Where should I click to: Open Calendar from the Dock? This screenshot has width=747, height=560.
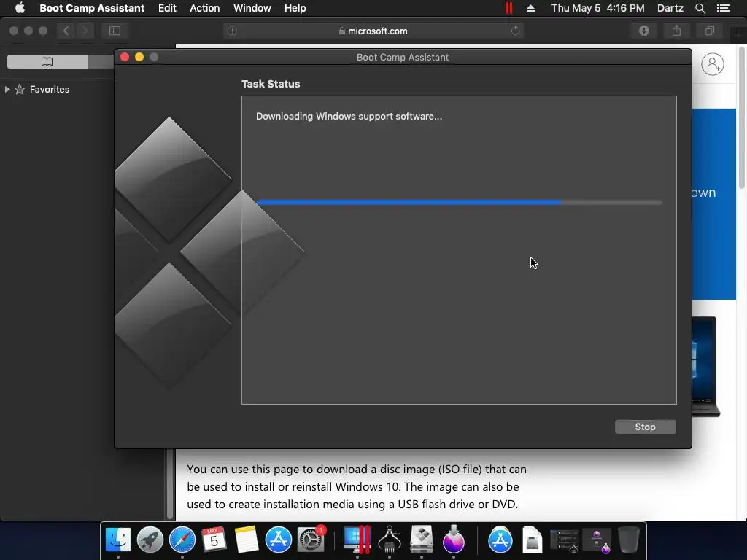pyautogui.click(x=214, y=540)
